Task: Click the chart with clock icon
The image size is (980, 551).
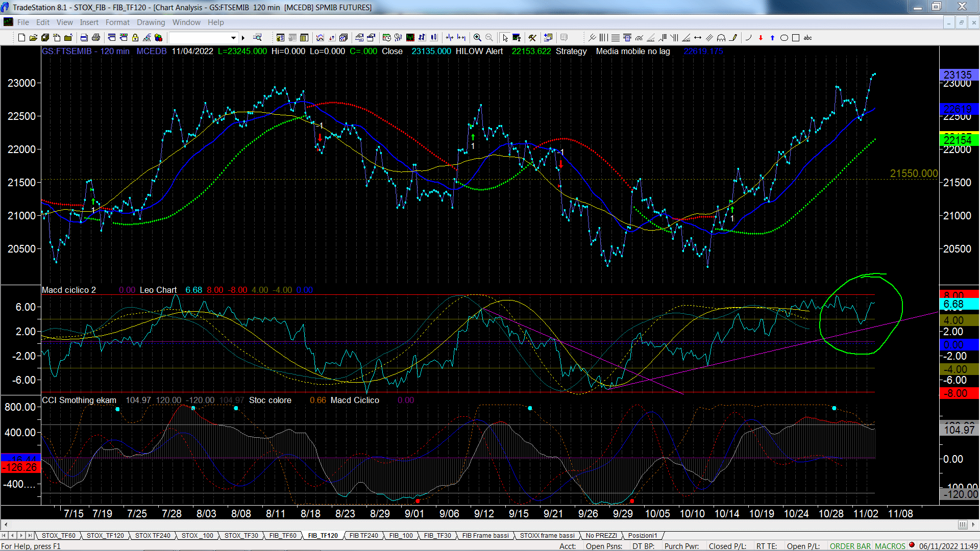Action: [386, 38]
